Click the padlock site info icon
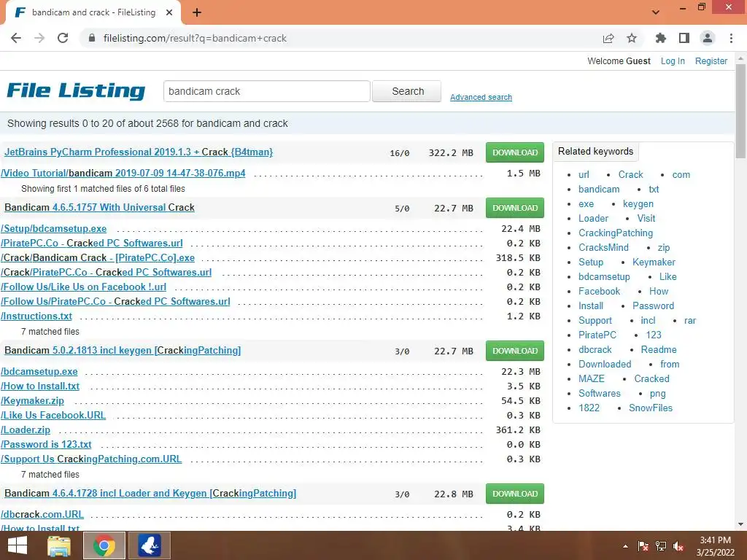747x560 pixels. 92,38
